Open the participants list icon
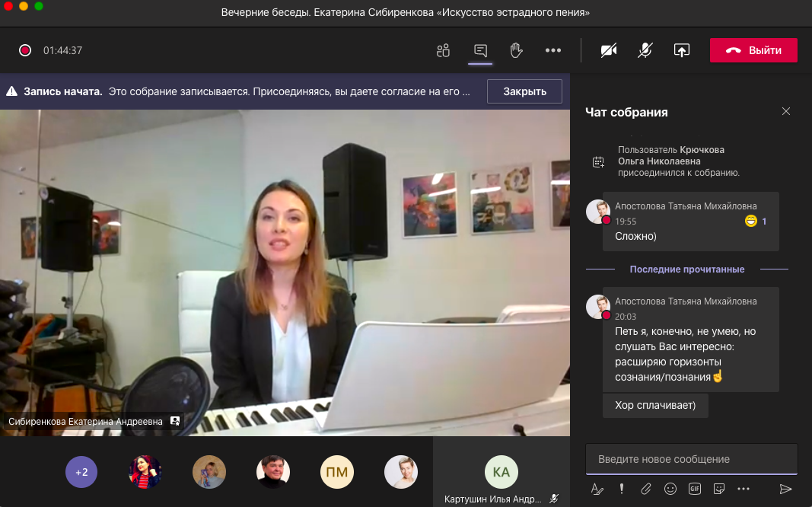The height and width of the screenshot is (507, 812). coord(443,51)
